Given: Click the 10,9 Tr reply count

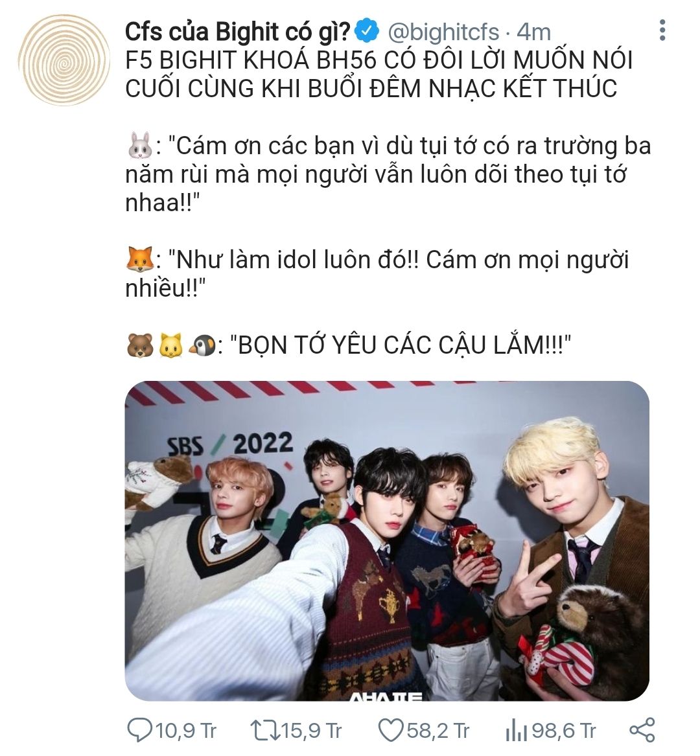Looking at the screenshot, I should point(185,731).
